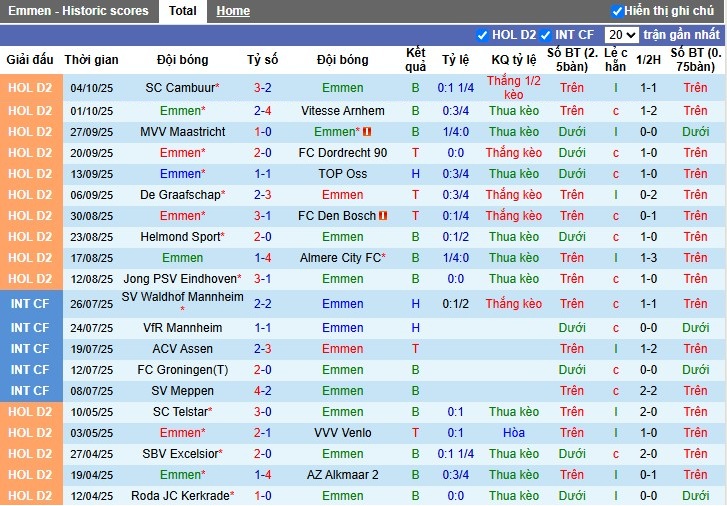Click the red card icon next to FC Den Bosch
Image resolution: width=727 pixels, height=506 pixels.
[384, 216]
